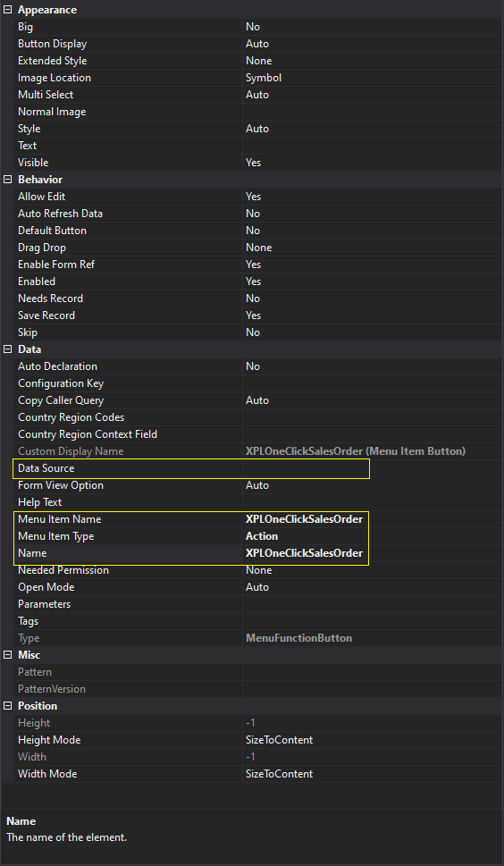Open Multi Select value Auto

[373, 95]
